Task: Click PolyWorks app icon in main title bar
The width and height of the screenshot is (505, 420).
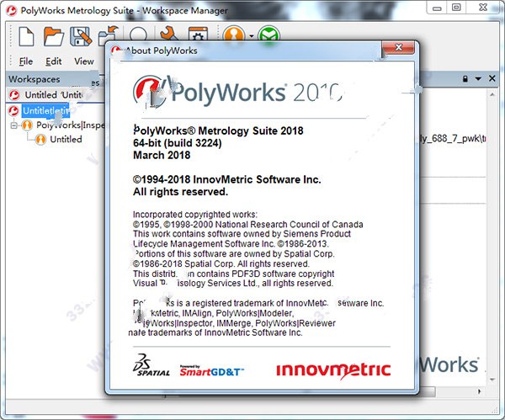Action: tap(12, 11)
